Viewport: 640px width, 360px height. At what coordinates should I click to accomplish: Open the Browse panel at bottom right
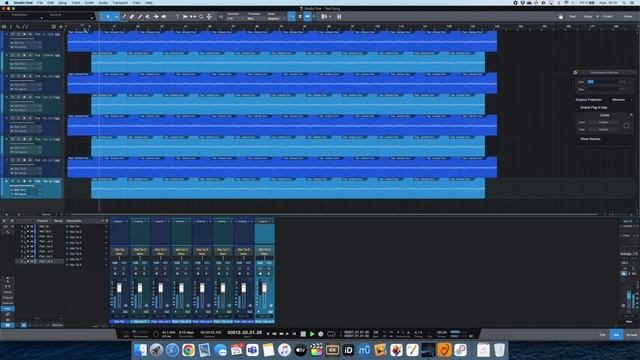[632, 335]
